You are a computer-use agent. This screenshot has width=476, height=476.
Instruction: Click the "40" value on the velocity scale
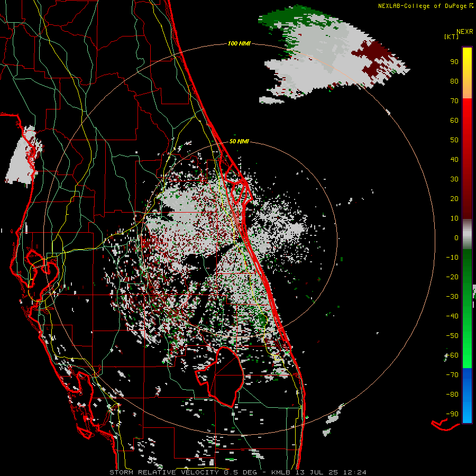click(454, 160)
